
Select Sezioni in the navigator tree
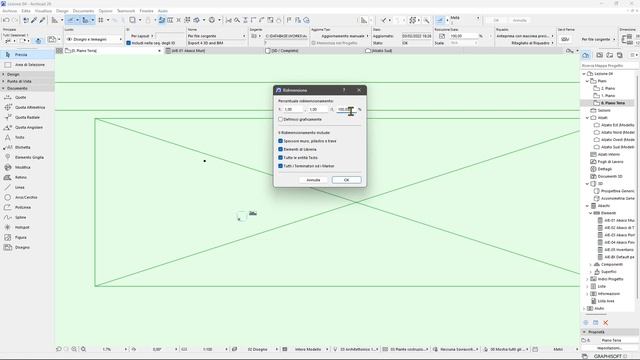(x=604, y=111)
